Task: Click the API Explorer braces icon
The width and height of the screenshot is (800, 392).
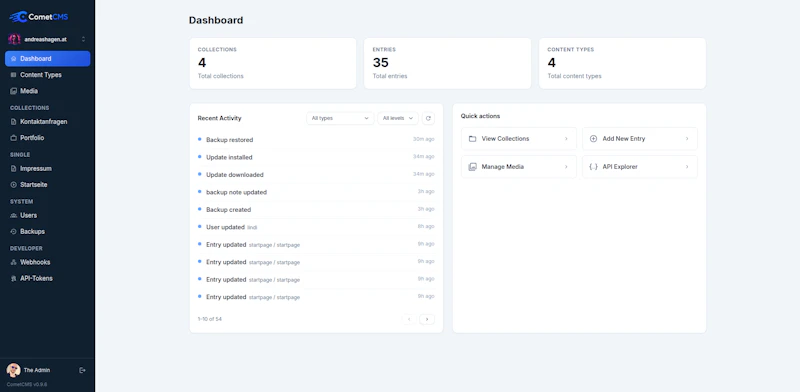Action: coord(593,167)
